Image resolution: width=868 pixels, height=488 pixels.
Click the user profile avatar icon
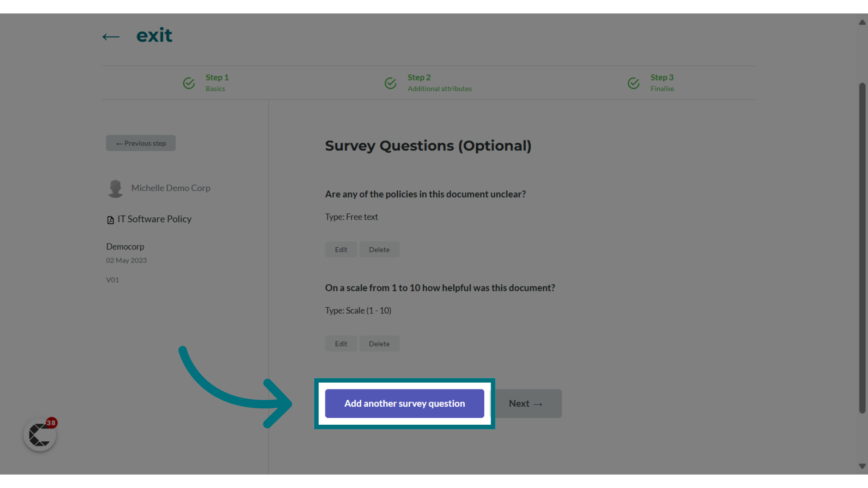[x=115, y=188]
